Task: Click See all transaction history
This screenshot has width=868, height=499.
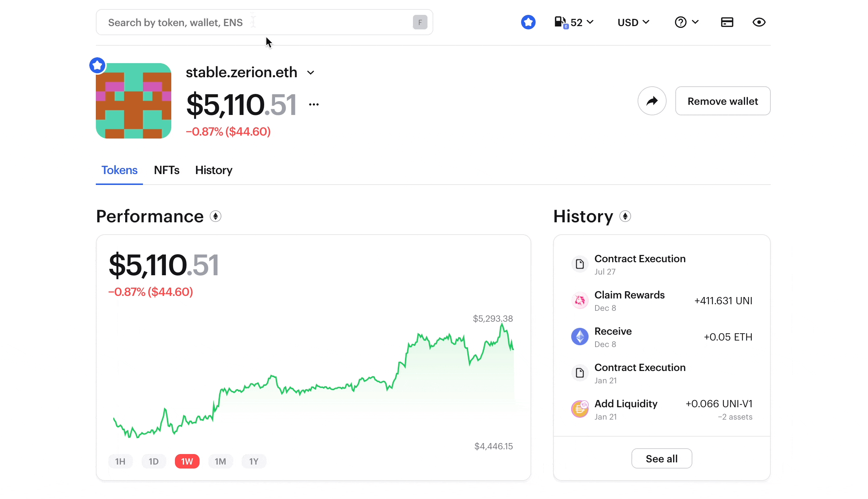Action: pos(662,458)
